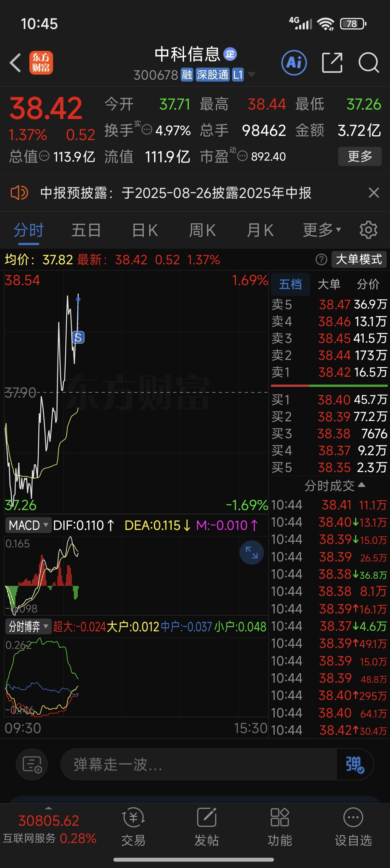Tap the back arrow icon
Screen dimensions: 390x868
(x=15, y=63)
